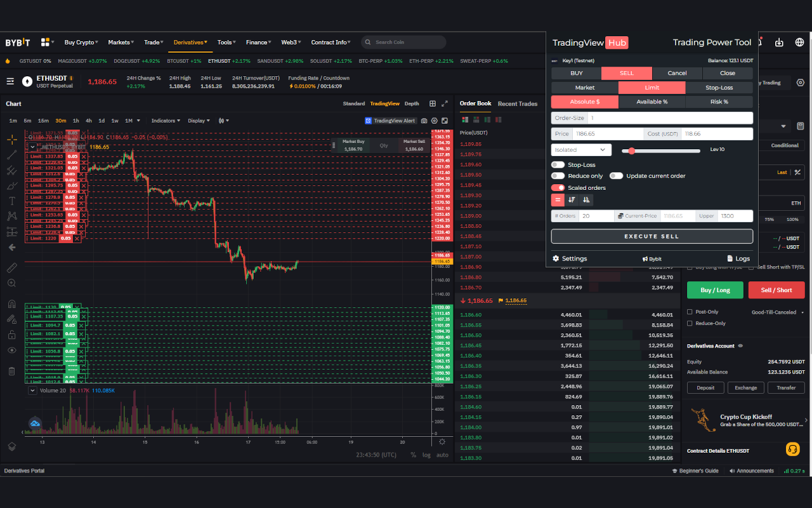812x508 pixels.
Task: Click the hexagon settings icon near Trading
Action: click(800, 83)
